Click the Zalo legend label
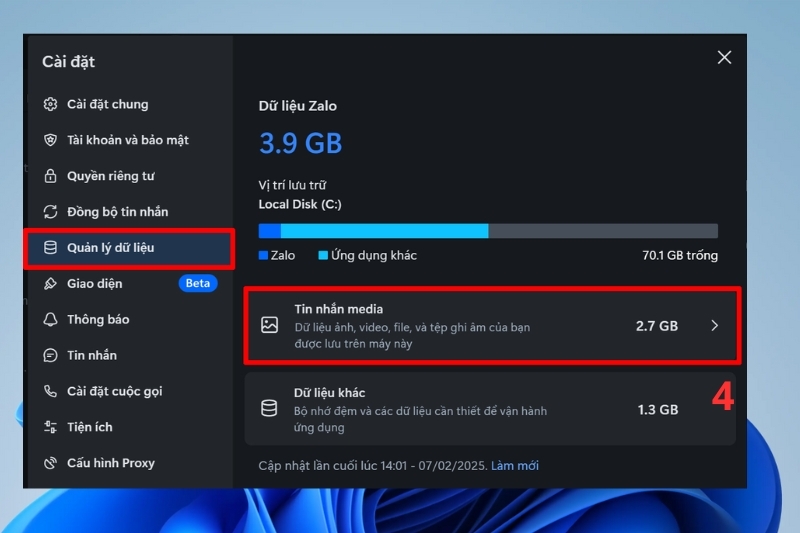 283,255
